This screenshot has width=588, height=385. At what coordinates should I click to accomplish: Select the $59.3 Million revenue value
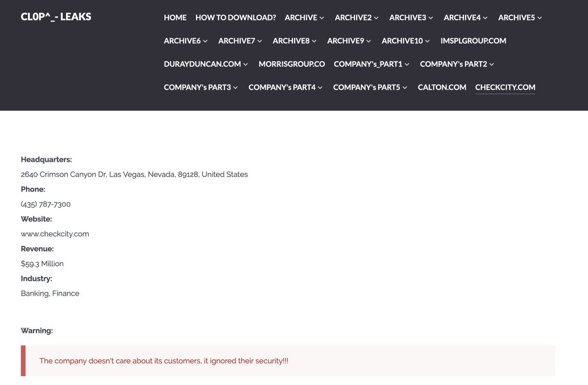42,263
